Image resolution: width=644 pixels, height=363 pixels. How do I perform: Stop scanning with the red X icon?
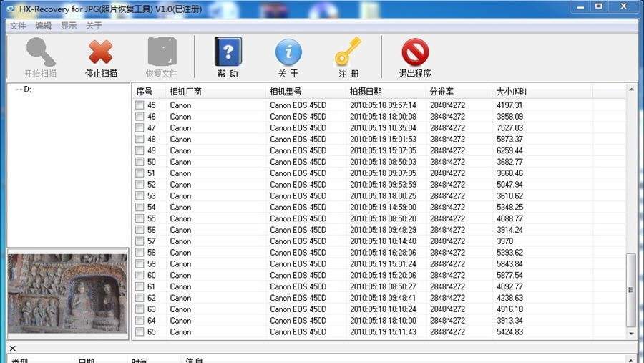pos(101,52)
